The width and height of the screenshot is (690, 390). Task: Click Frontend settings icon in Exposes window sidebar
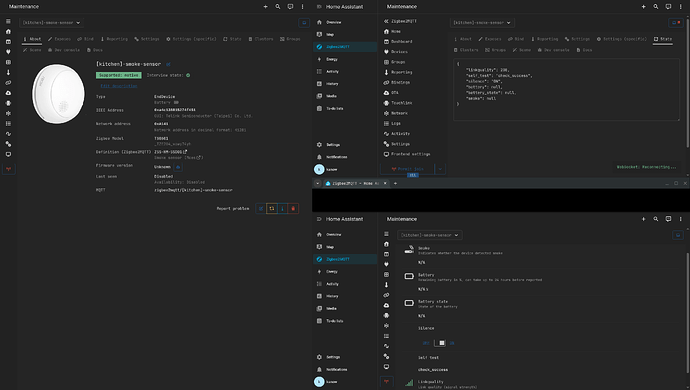(x=386, y=367)
